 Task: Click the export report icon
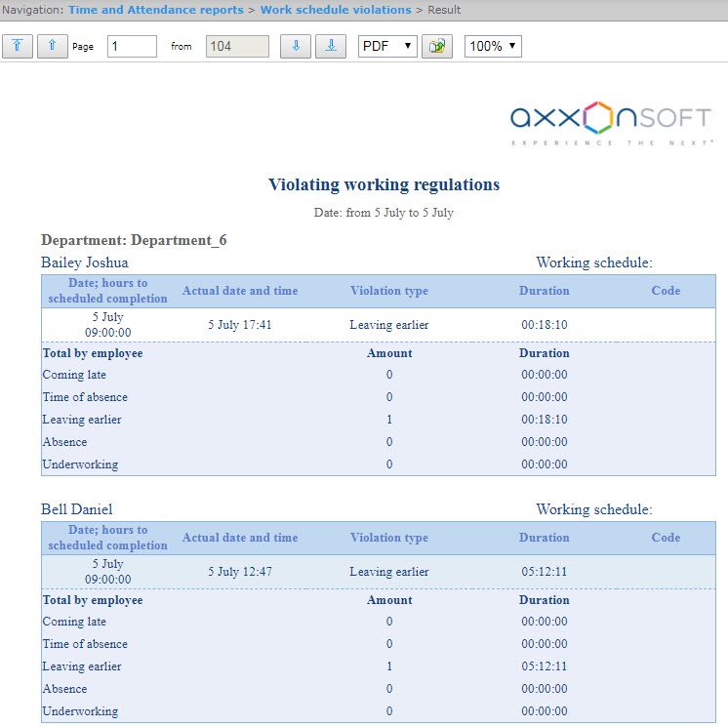437,46
